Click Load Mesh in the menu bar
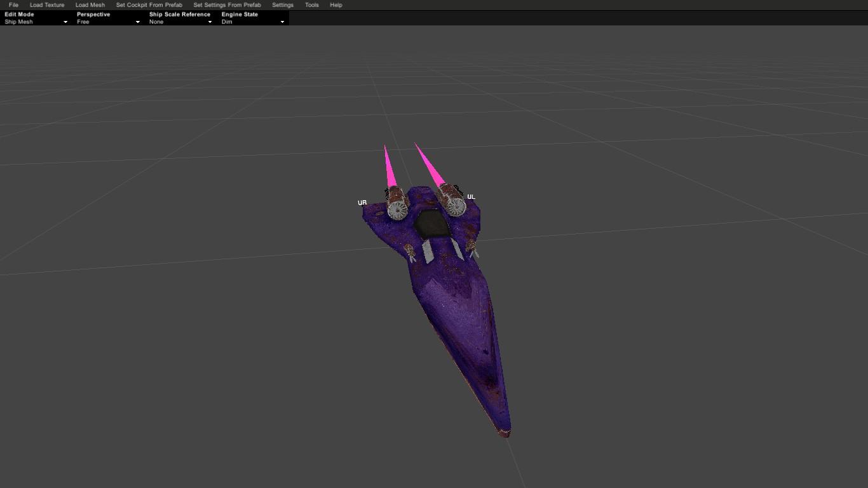The height and width of the screenshot is (488, 868). 90,5
